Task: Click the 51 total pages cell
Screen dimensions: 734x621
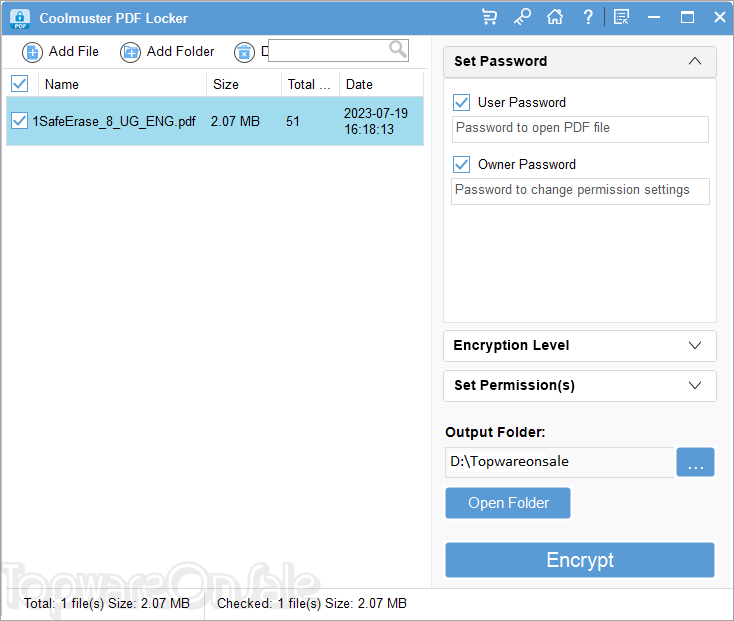Action: click(293, 121)
